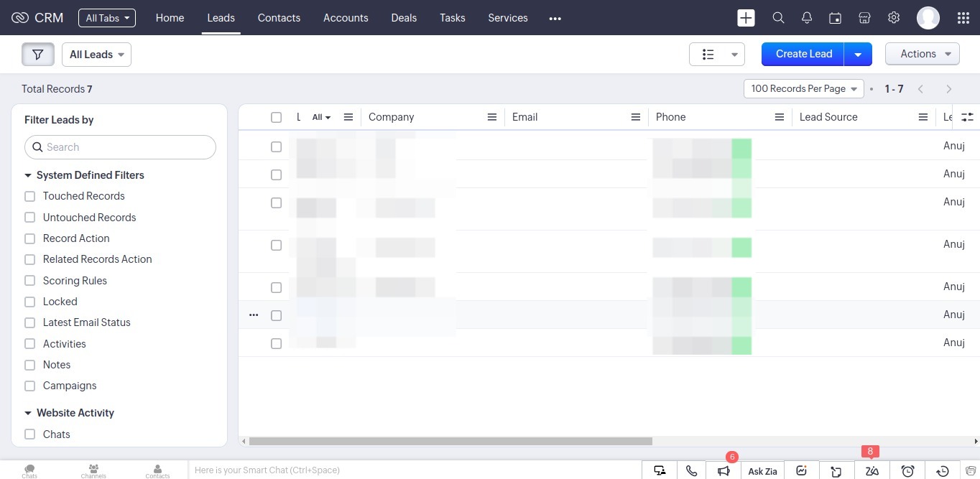Click the horizontal table scrollbar

[x=450, y=441]
